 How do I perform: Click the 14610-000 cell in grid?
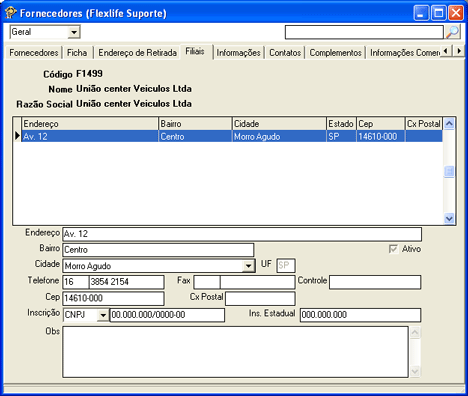click(x=381, y=136)
